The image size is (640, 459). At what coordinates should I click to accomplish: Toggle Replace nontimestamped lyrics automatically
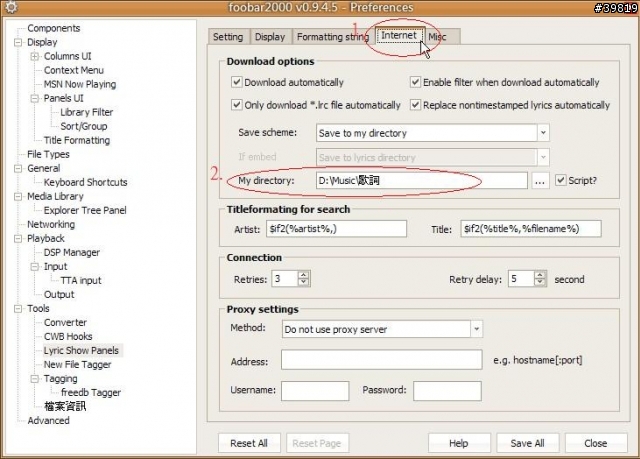(x=415, y=105)
